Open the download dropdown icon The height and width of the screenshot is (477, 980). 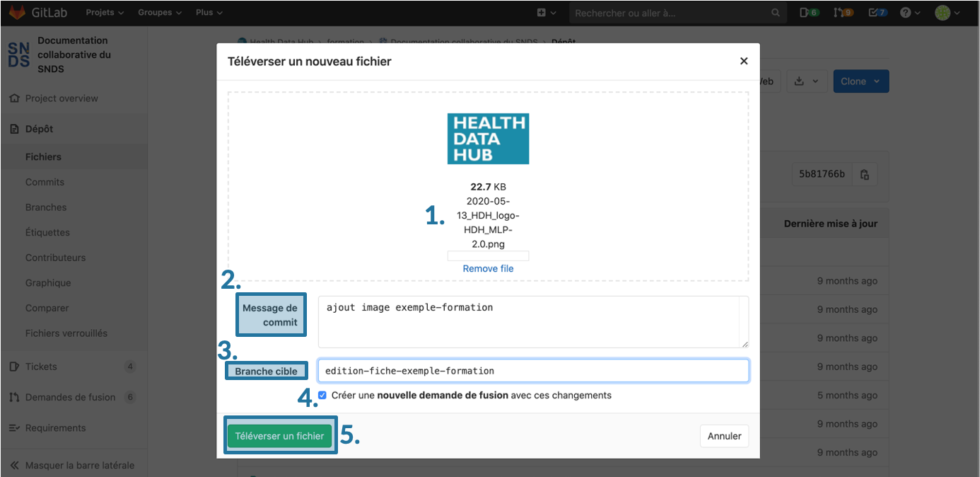806,81
